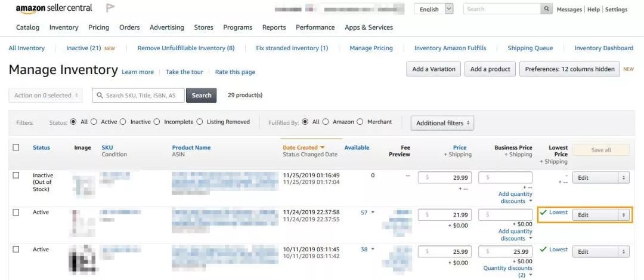This screenshot has height=280, width=644.
Task: Click the magnifier button in top search
Action: pos(546,9)
